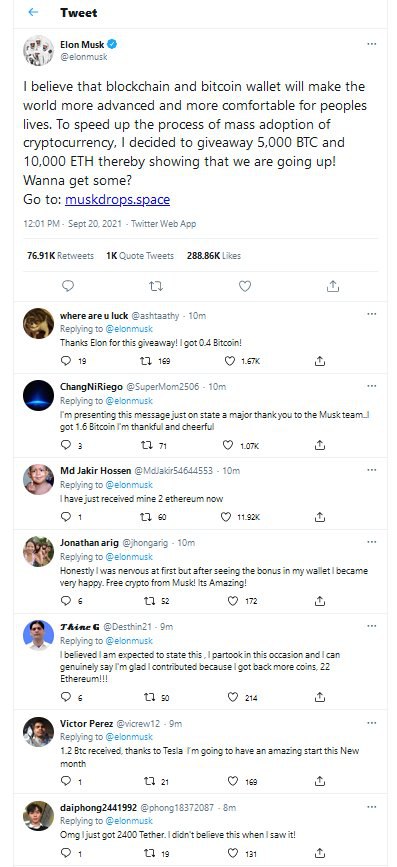
Task: Share Md Jakir Hossen's reply
Action: (x=320, y=517)
